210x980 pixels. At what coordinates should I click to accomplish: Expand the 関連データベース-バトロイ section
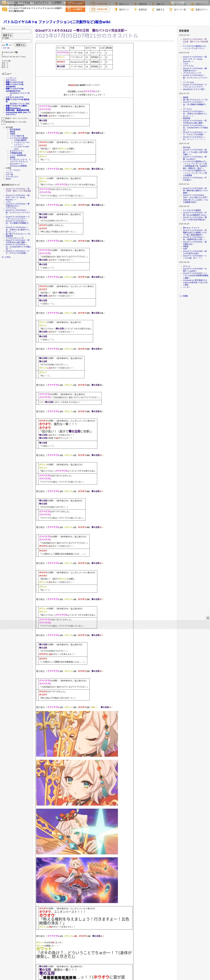[x=3, y=119]
